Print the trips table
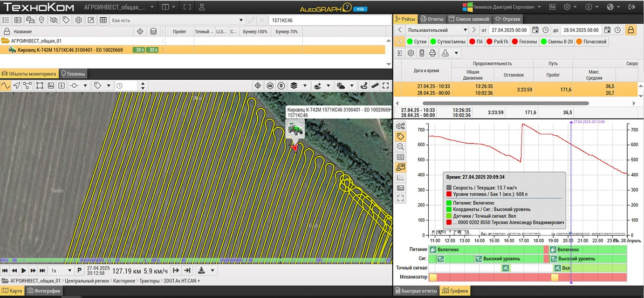Screen dimensions: 644x298 [432, 53]
